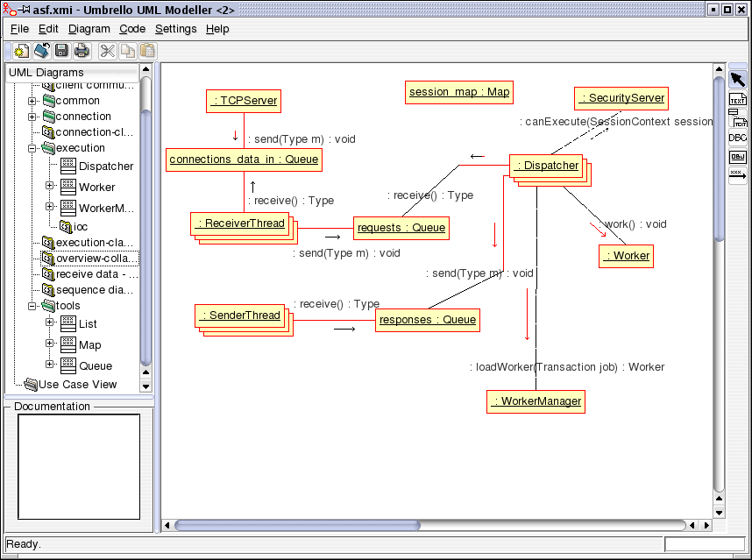Select the : TCPServer object box
This screenshot has height=560, width=752.
(x=244, y=101)
